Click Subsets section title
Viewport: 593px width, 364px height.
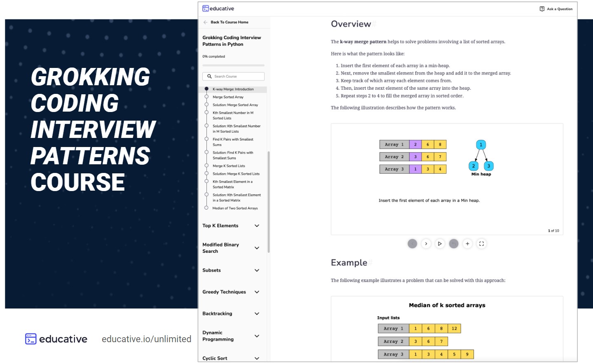pos(211,271)
